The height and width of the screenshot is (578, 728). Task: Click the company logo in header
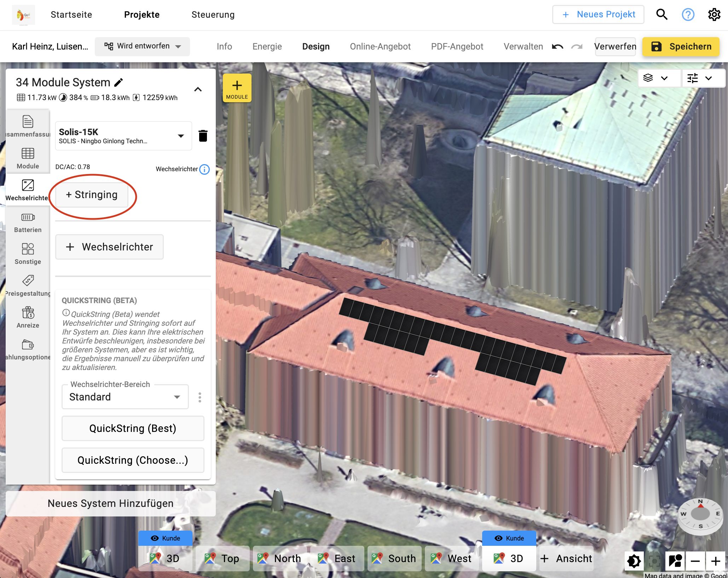(x=23, y=15)
